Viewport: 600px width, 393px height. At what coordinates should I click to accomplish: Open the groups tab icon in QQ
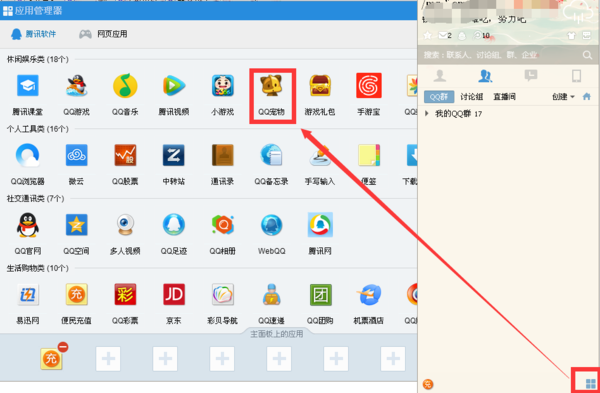tap(485, 76)
